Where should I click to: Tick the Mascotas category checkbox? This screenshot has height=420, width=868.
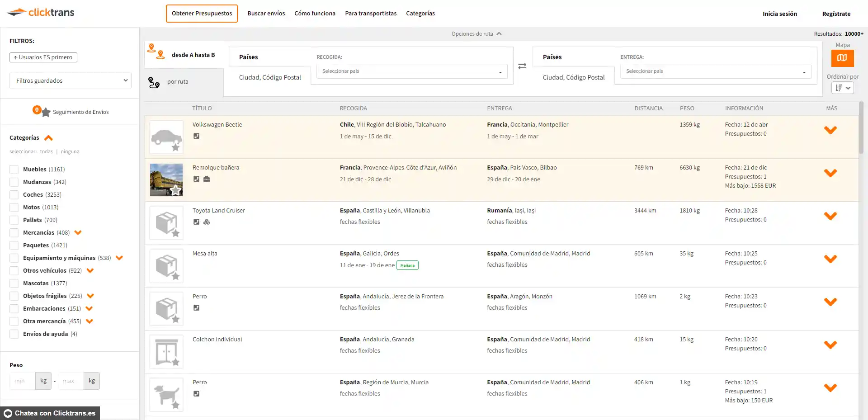(14, 283)
